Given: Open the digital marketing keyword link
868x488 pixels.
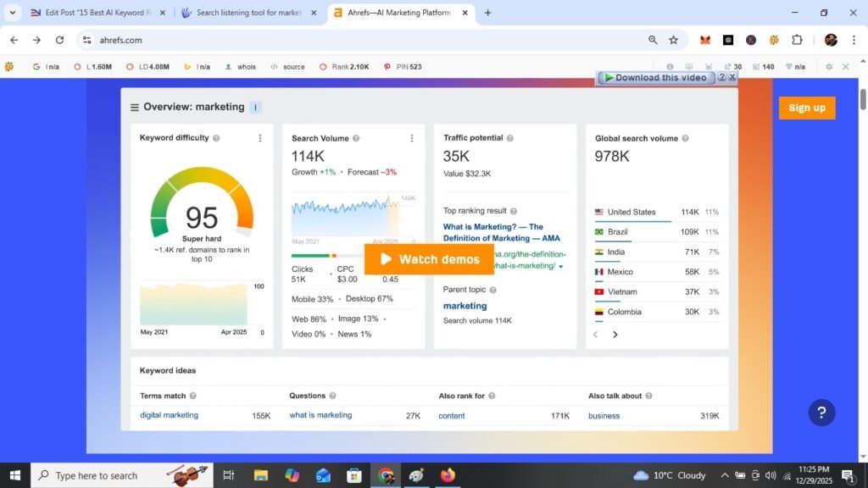Looking at the screenshot, I should pyautogui.click(x=168, y=415).
